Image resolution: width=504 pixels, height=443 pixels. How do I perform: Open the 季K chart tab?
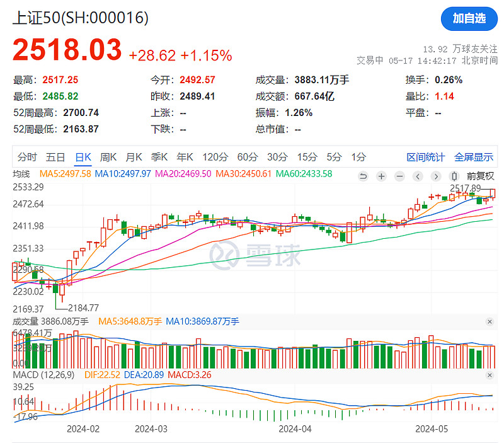tap(159, 157)
